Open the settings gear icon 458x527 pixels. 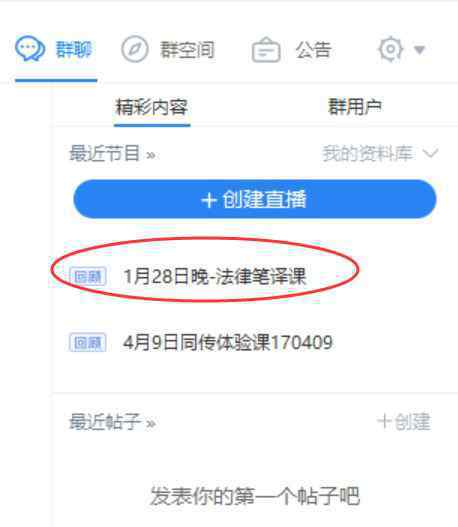[x=390, y=49]
